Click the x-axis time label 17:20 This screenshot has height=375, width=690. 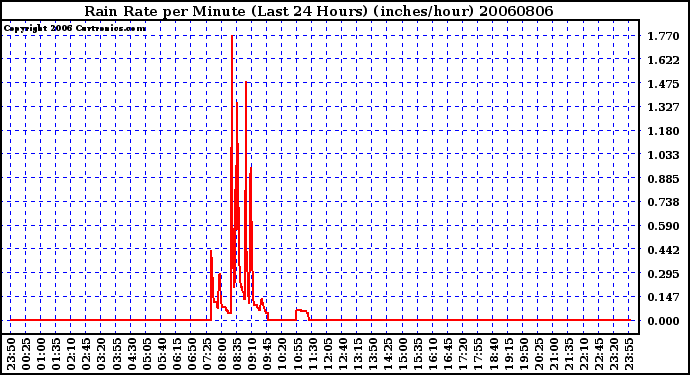464,354
